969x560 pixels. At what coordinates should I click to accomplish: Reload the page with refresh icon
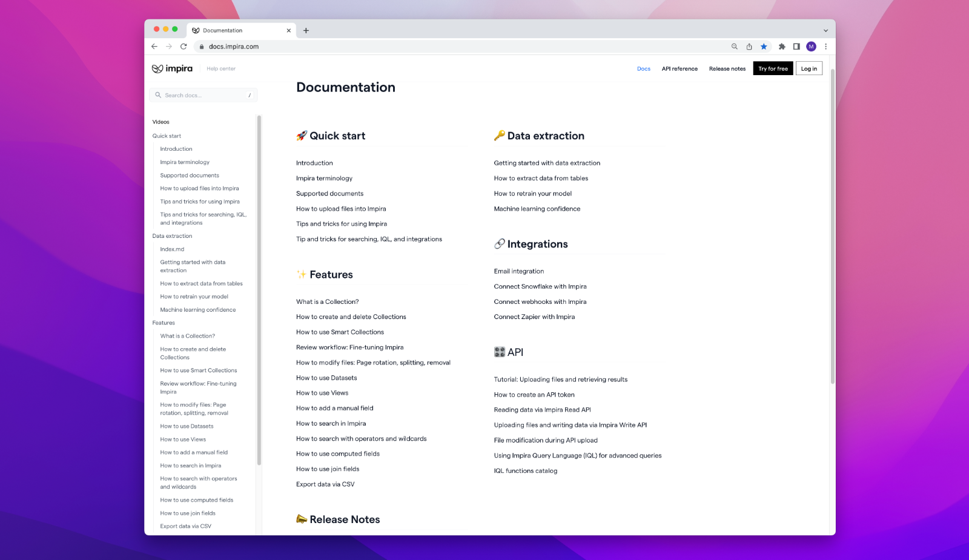click(184, 47)
